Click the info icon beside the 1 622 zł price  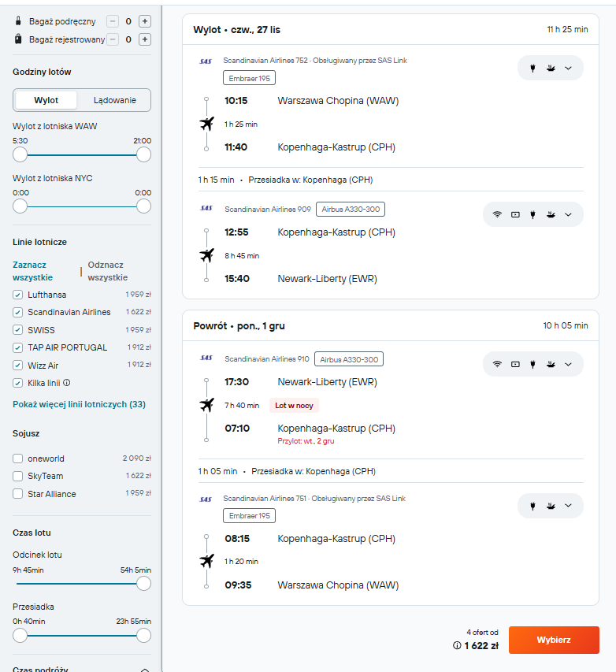(x=457, y=645)
